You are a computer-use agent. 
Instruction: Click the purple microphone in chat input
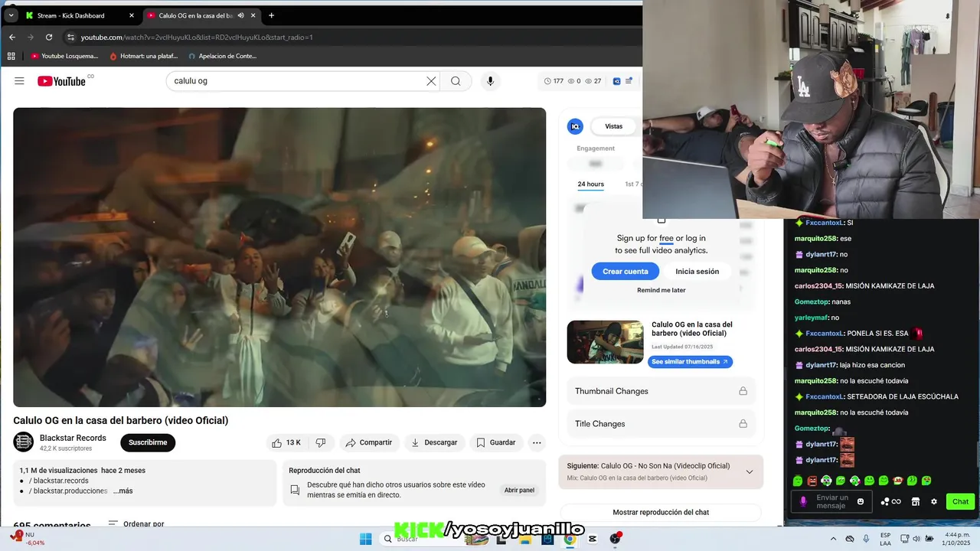803,502
